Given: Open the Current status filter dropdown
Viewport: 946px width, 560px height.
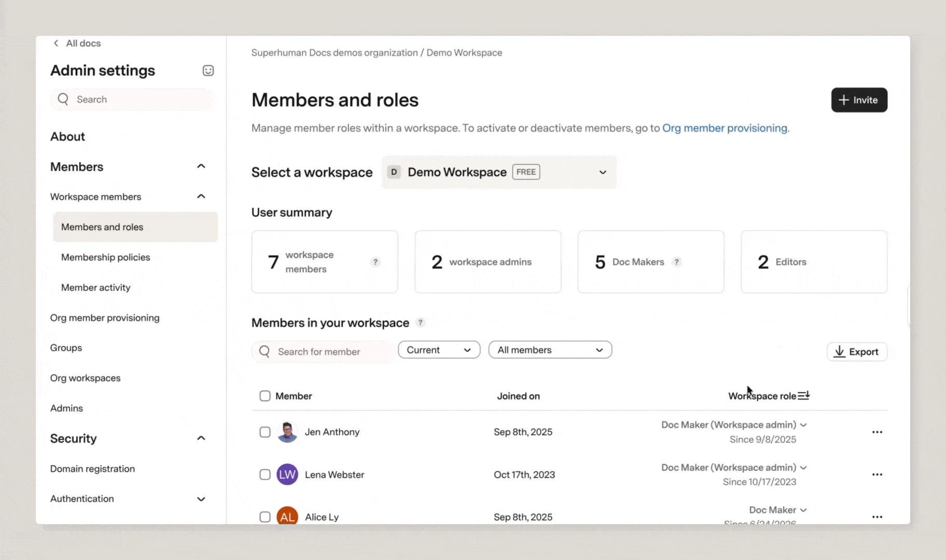Looking at the screenshot, I should coord(439,350).
